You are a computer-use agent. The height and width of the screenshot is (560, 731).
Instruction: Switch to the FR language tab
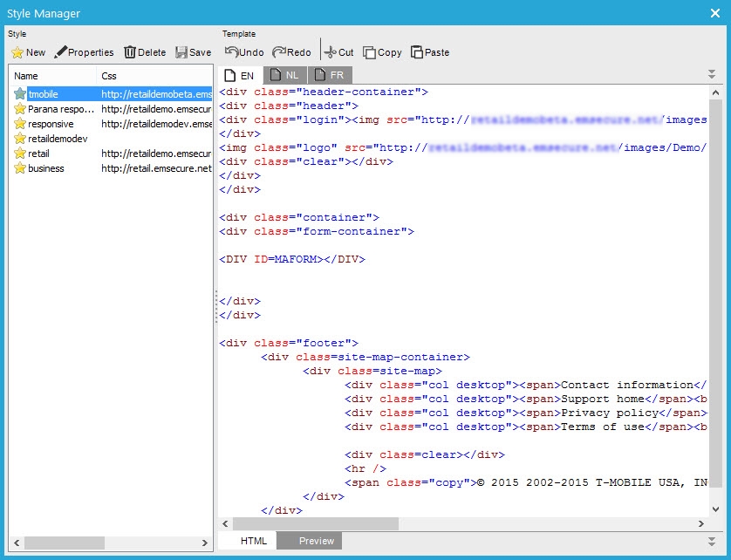(x=329, y=76)
